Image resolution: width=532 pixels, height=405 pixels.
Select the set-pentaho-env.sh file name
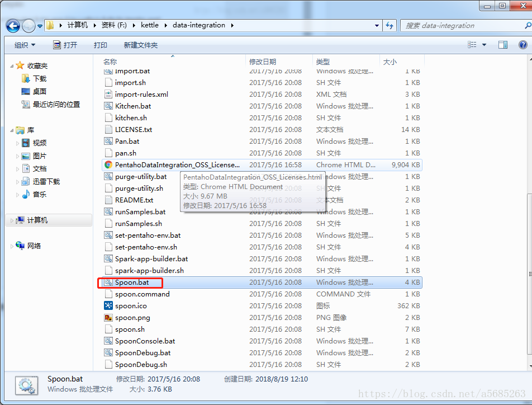(x=146, y=247)
